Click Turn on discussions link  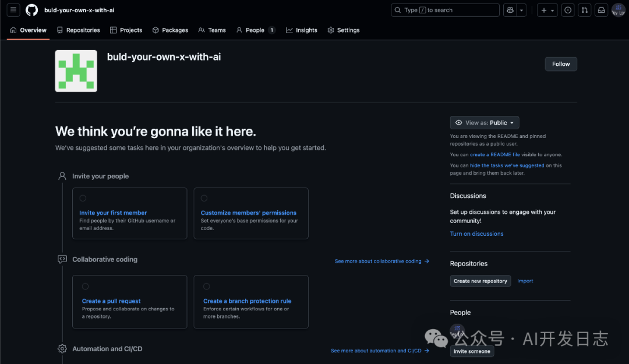point(476,234)
